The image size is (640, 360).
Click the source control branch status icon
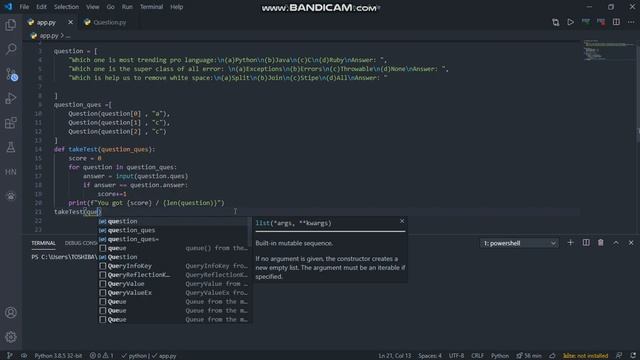tap(9, 356)
